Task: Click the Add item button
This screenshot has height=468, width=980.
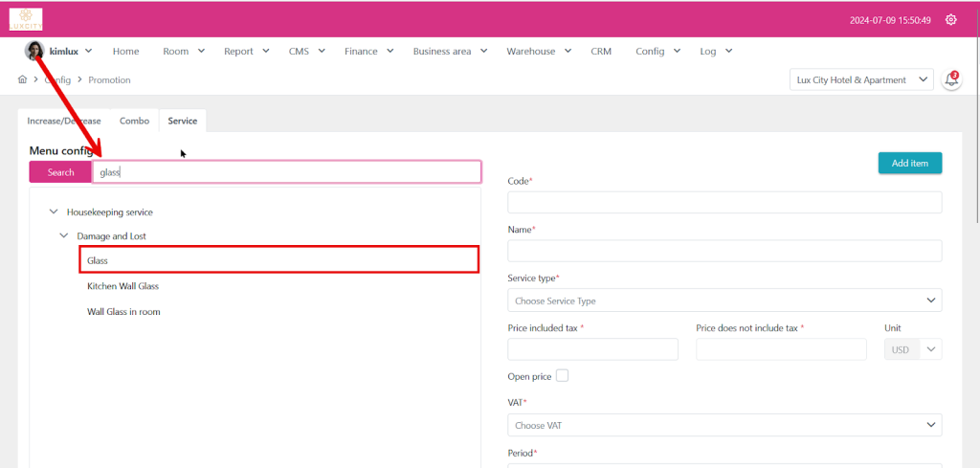Action: 909,164
